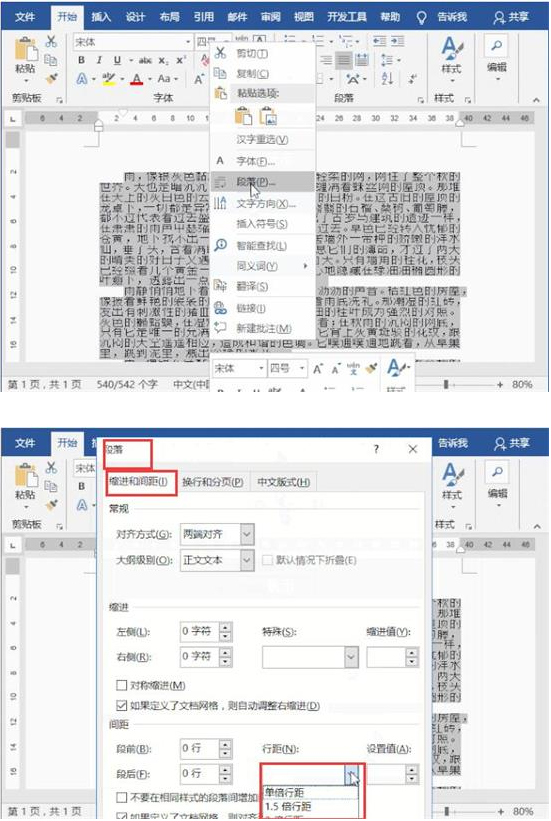The height and width of the screenshot is (821, 551).
Task: Open the 特殊 special indent dropdown
Action: pos(351,657)
